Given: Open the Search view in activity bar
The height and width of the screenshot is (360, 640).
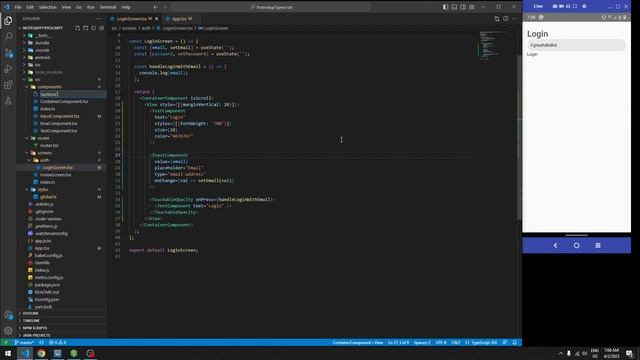Looking at the screenshot, I should (8, 36).
